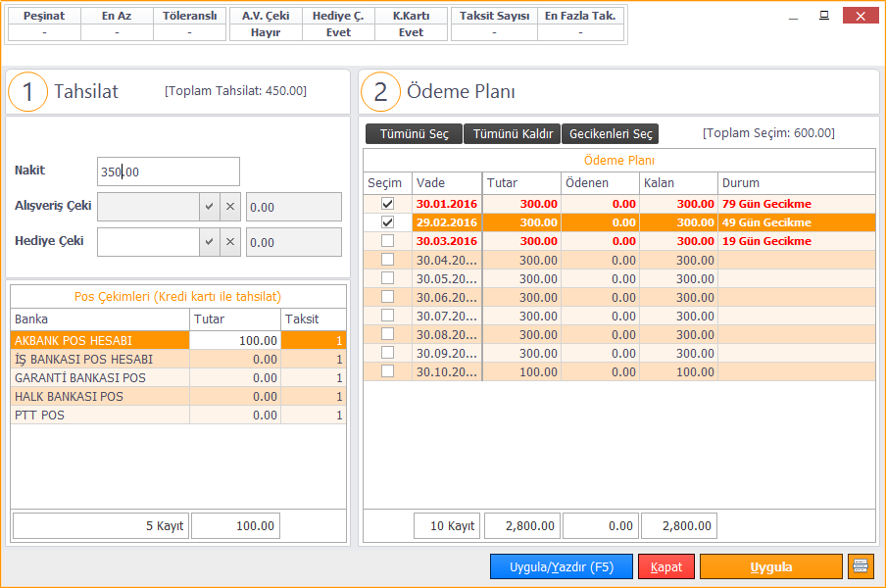Click the Hediye Çeki checkmark icon
The image size is (886, 588).
pyautogui.click(x=209, y=242)
